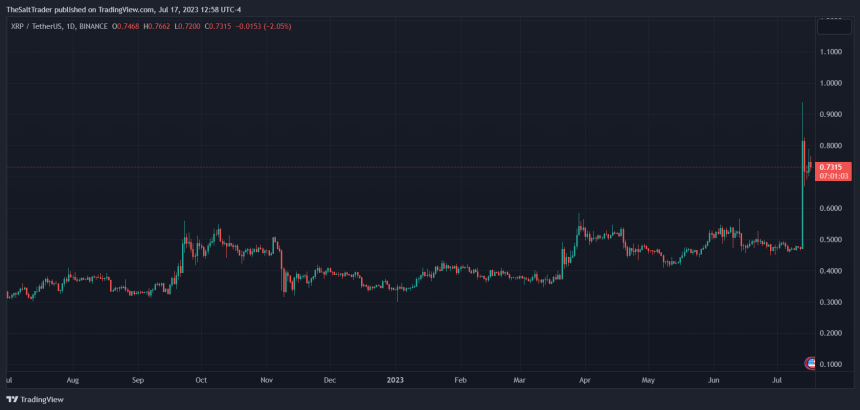Click the Jun label on time axis
The image size is (860, 410).
(x=714, y=379)
